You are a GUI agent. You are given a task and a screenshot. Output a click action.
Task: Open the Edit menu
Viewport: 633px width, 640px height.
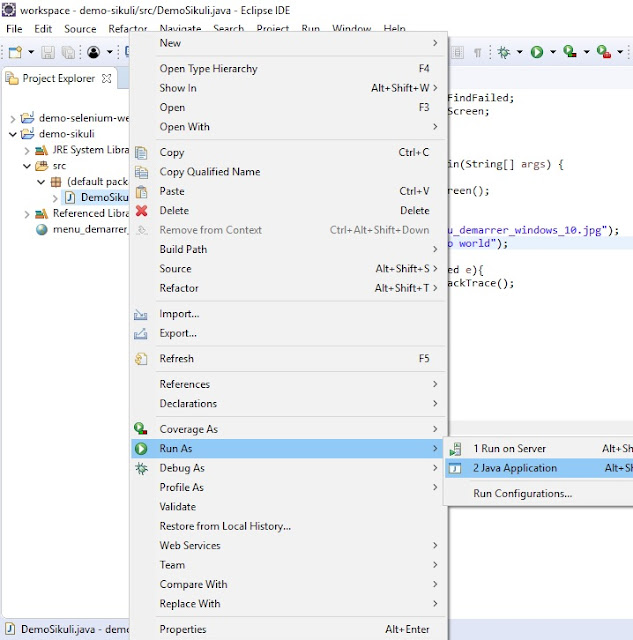(43, 29)
